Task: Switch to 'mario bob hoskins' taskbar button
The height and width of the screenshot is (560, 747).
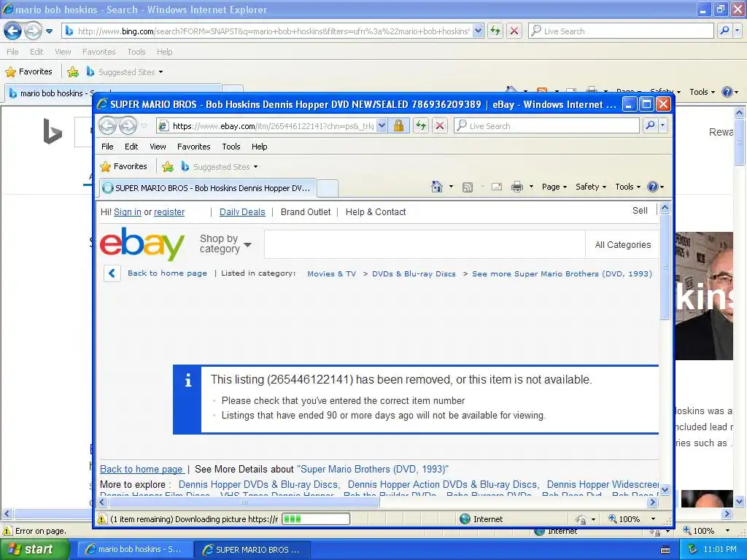Action: (135, 550)
